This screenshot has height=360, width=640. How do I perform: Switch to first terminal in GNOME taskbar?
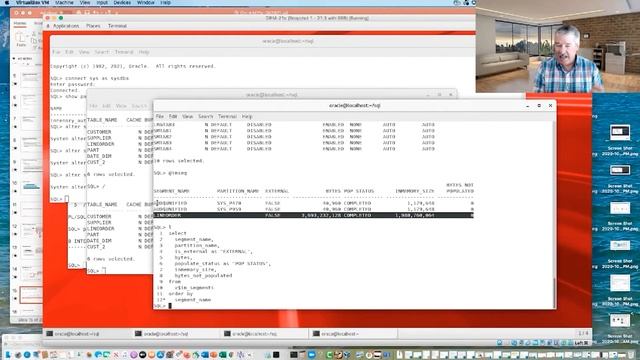[87, 334]
